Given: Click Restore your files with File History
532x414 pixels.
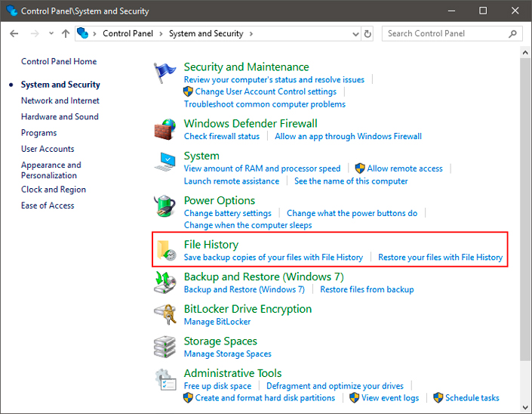Looking at the screenshot, I should click(x=441, y=258).
